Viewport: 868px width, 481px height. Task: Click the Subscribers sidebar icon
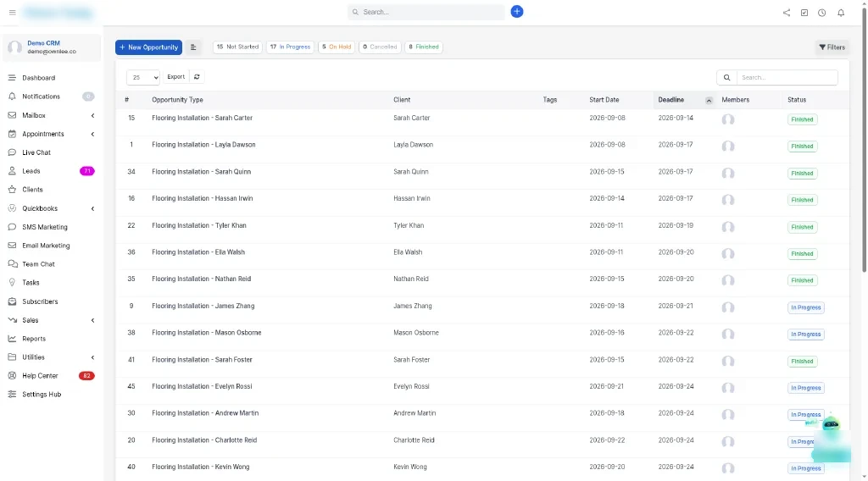coord(12,301)
